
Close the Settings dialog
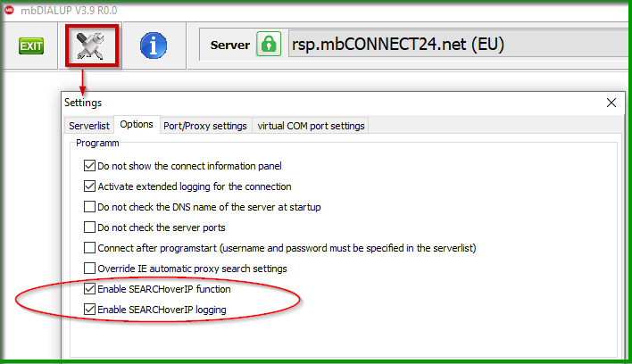[611, 103]
